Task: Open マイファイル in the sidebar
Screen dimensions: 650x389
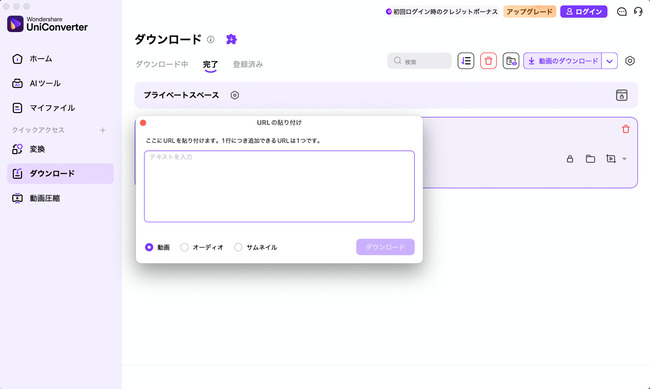Action: point(44,108)
